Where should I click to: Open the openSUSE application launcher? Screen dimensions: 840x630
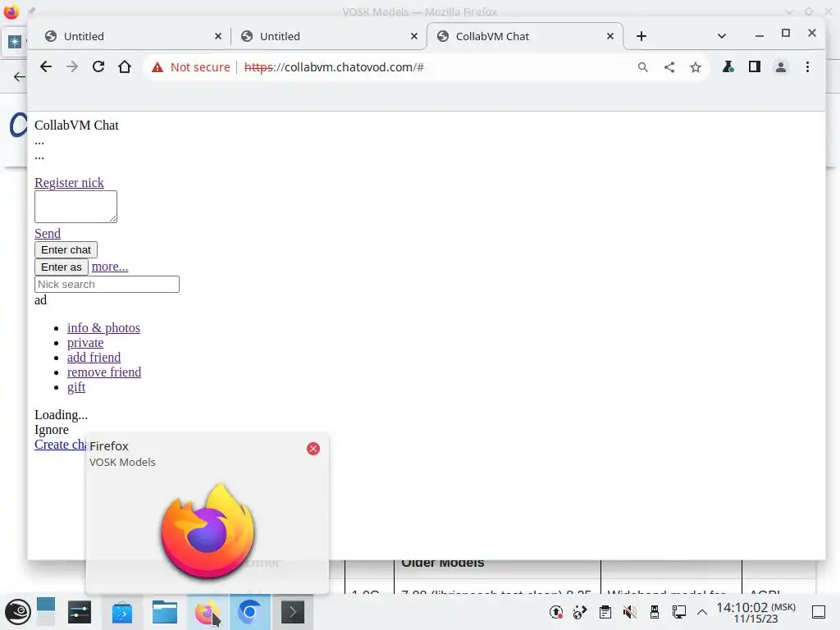coord(18,612)
